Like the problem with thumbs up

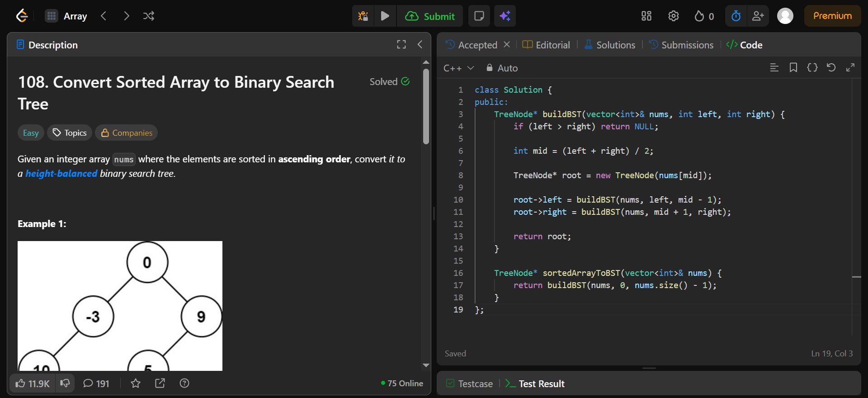click(x=33, y=384)
